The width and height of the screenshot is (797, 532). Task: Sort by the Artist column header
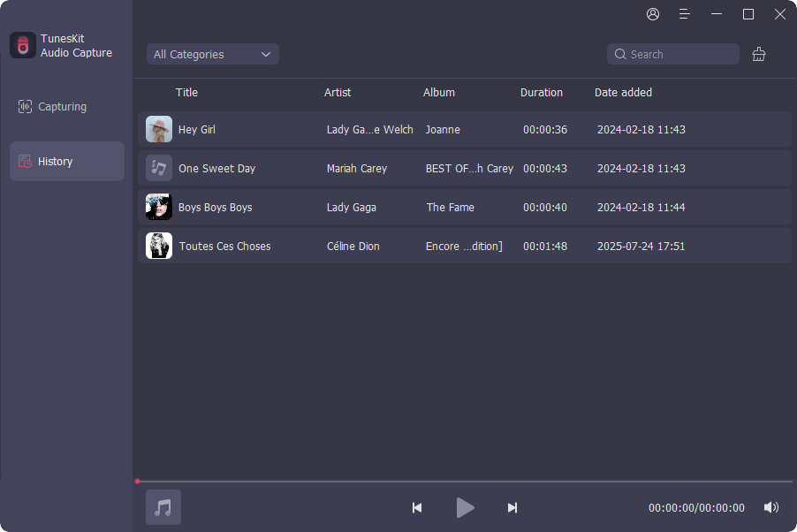pyautogui.click(x=338, y=93)
